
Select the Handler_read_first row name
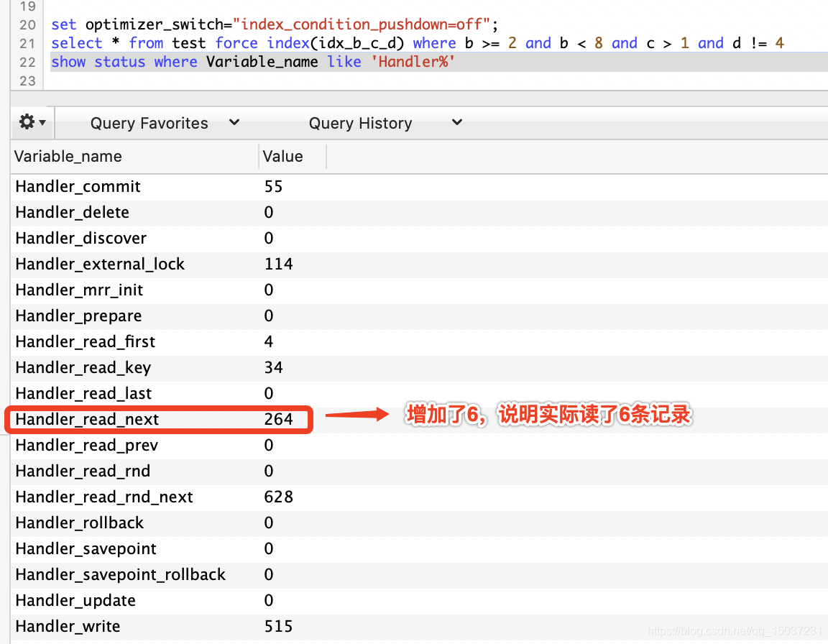pyautogui.click(x=86, y=341)
